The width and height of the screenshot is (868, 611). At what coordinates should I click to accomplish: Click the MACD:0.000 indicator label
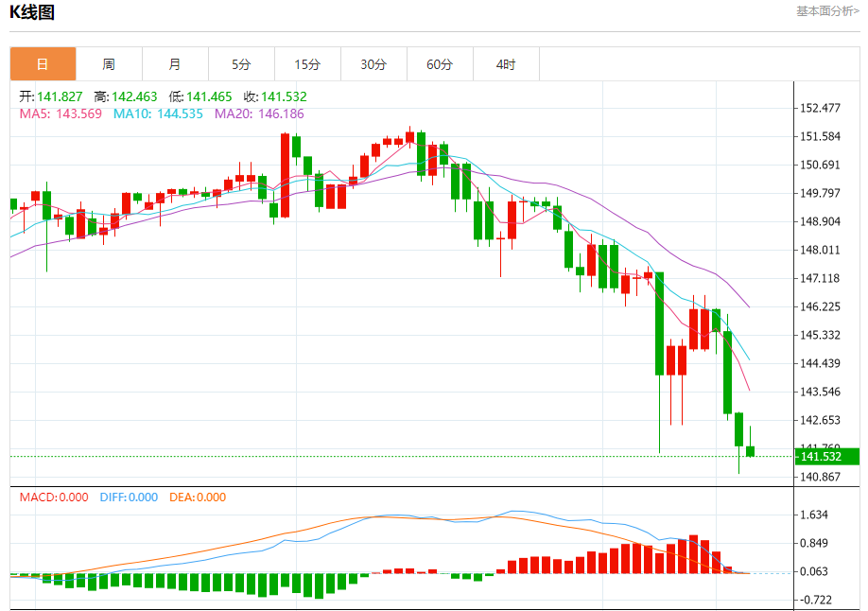click(54, 498)
